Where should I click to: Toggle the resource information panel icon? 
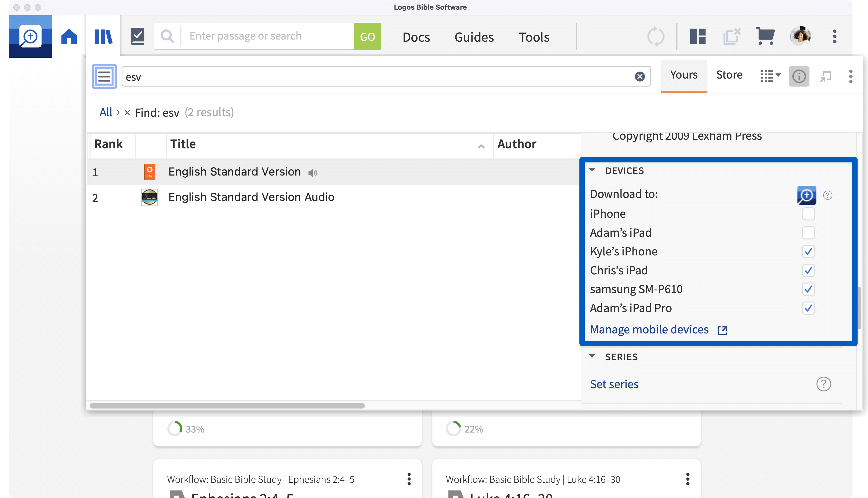(799, 76)
